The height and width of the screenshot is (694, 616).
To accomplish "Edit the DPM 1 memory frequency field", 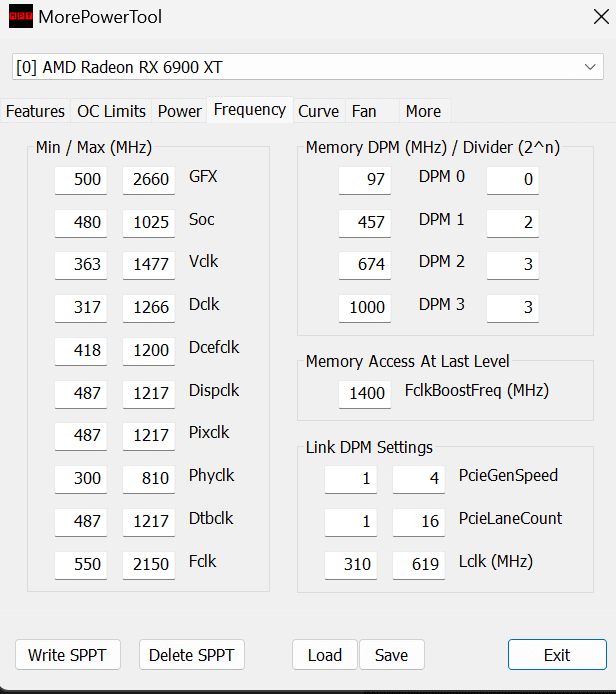I will 365,223.
